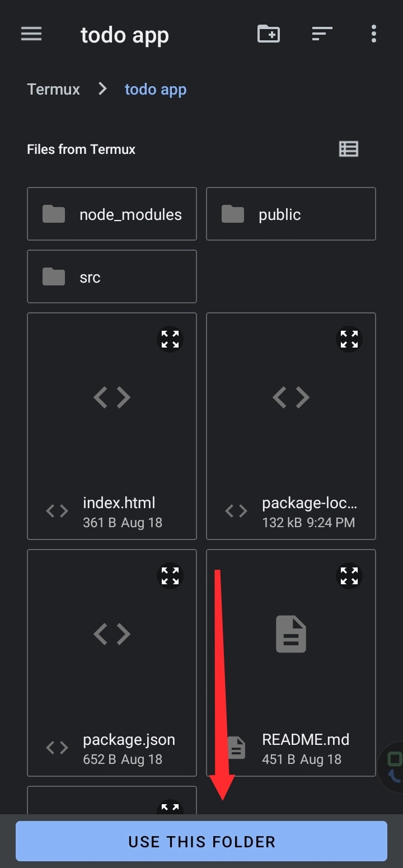Open the three-dot overflow menu

(374, 34)
